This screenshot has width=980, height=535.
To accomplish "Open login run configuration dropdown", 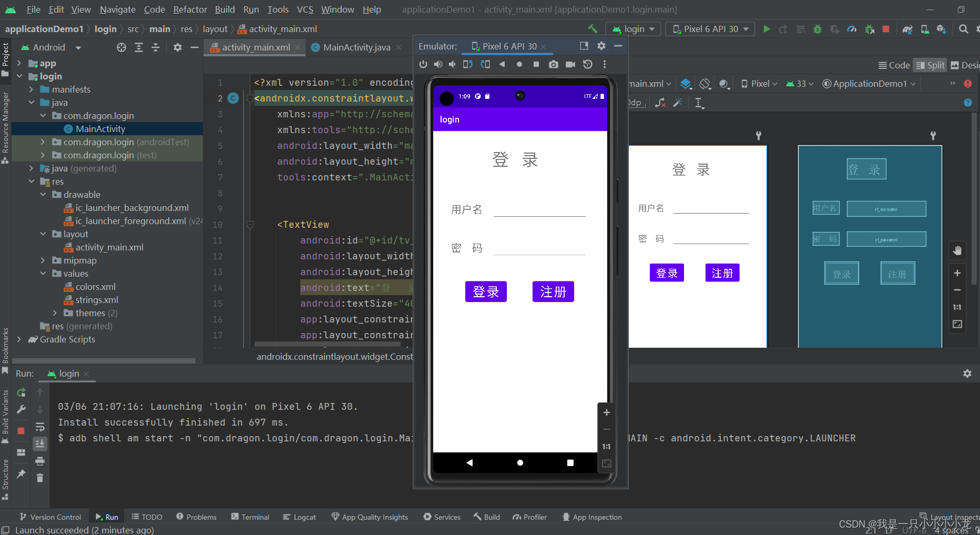I will click(x=633, y=29).
